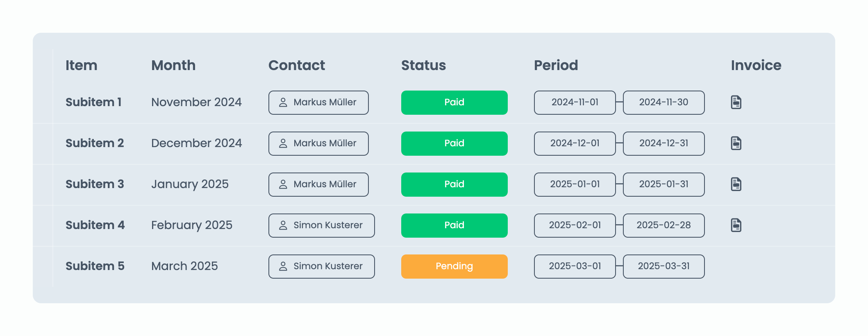Open the orange Pending status label
The width and height of the screenshot is (868, 336).
454,266
